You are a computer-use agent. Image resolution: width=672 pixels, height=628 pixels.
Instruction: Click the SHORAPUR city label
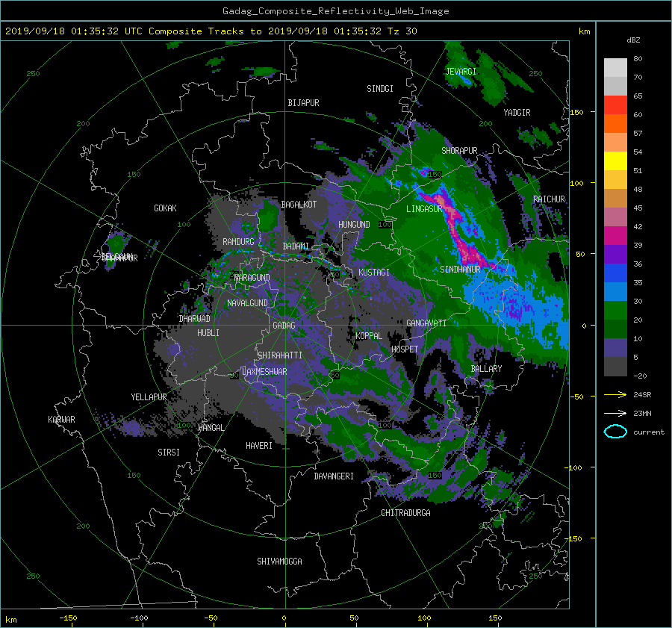coord(459,151)
